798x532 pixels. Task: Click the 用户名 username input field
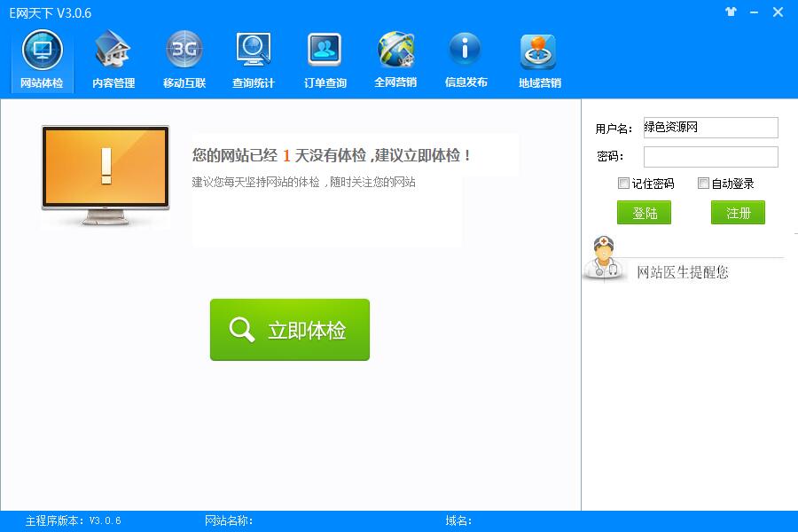pos(710,127)
